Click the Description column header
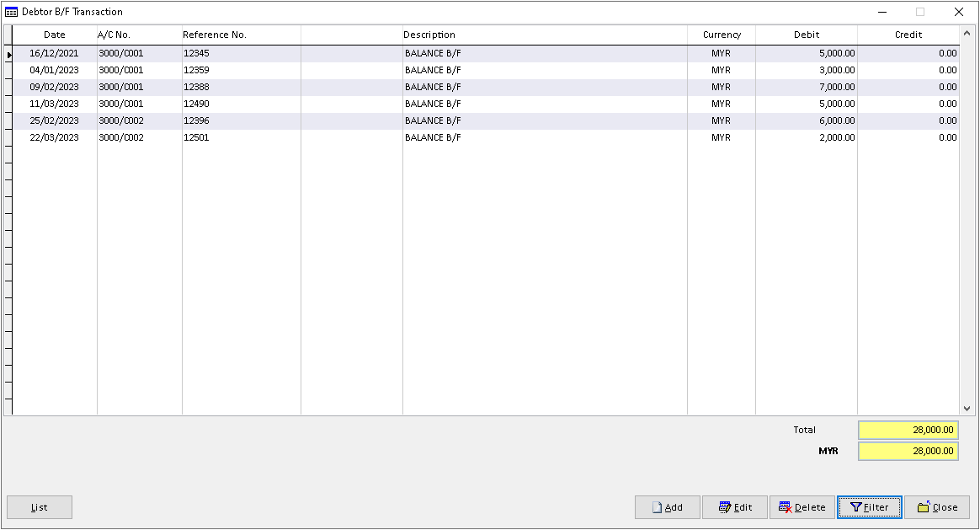 429,35
